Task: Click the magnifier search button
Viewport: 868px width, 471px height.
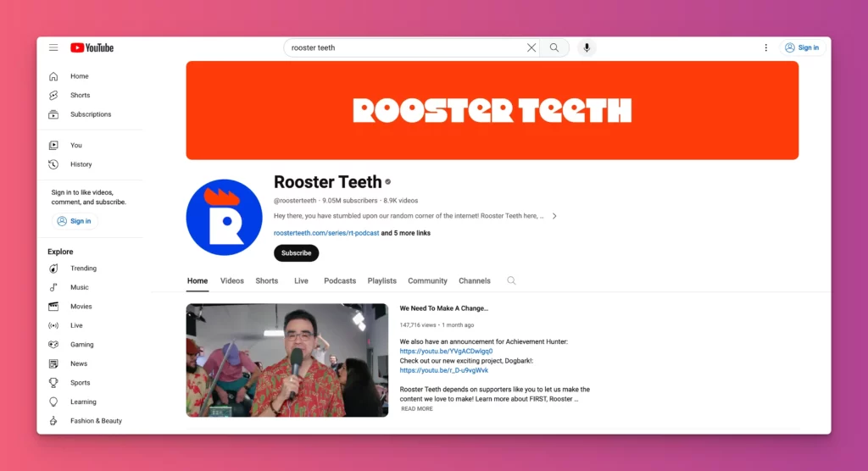Action: (x=554, y=47)
